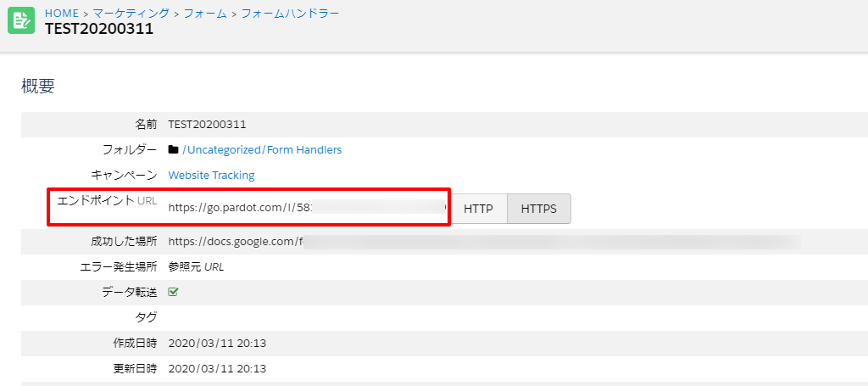The image size is (868, 386).
Task: Click the 参照元 URL error location value
Action: coord(196,267)
